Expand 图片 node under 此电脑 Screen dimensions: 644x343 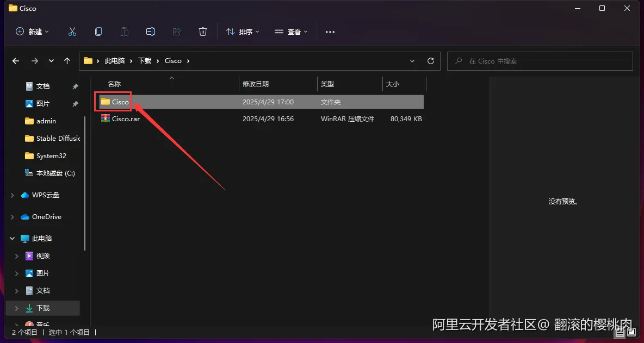(17, 273)
